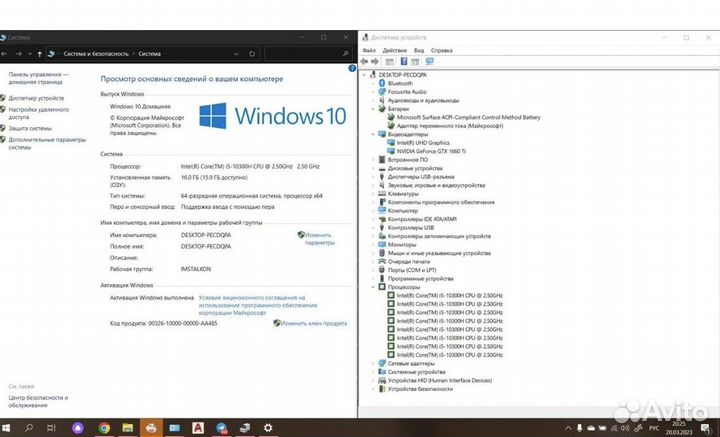Click the Изменить параметры link

click(x=320, y=238)
